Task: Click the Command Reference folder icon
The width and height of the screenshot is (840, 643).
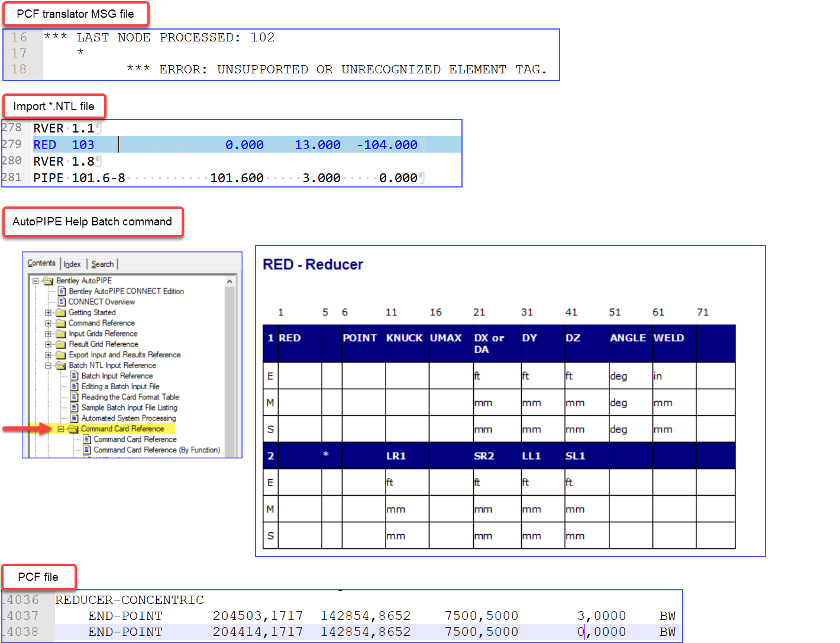Action: (x=61, y=323)
